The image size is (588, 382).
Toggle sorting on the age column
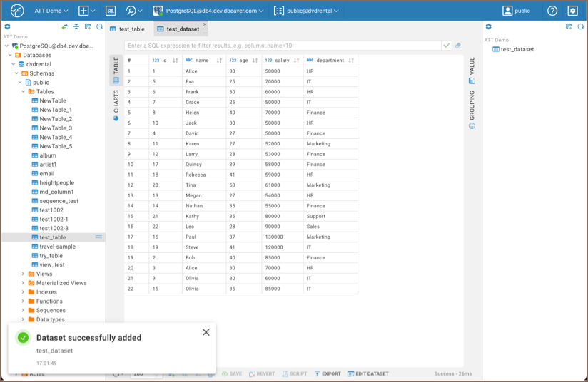coord(255,61)
